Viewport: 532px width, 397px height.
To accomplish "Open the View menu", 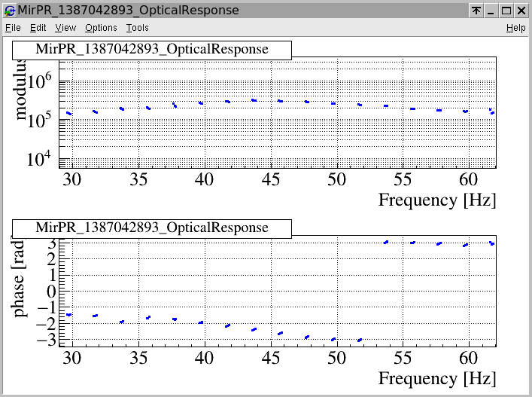I will pyautogui.click(x=65, y=28).
